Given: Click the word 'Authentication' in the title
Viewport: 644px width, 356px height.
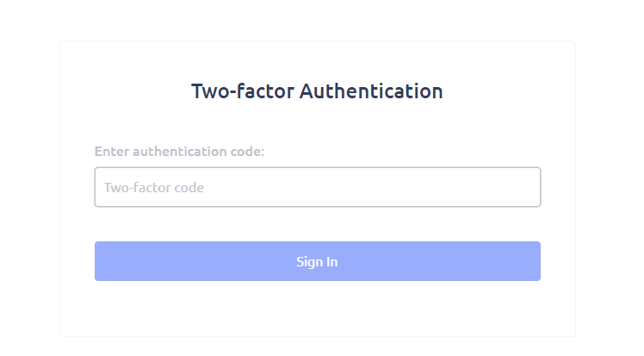Looking at the screenshot, I should pyautogui.click(x=371, y=91).
